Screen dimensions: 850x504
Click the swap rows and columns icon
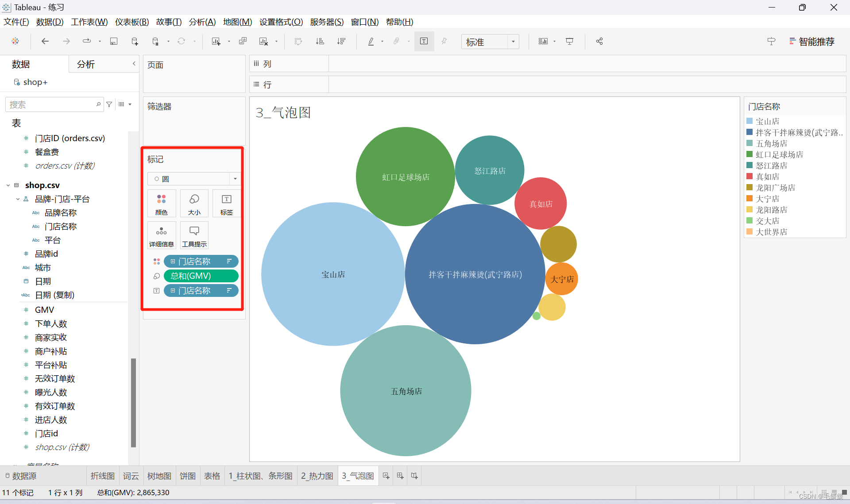(298, 41)
